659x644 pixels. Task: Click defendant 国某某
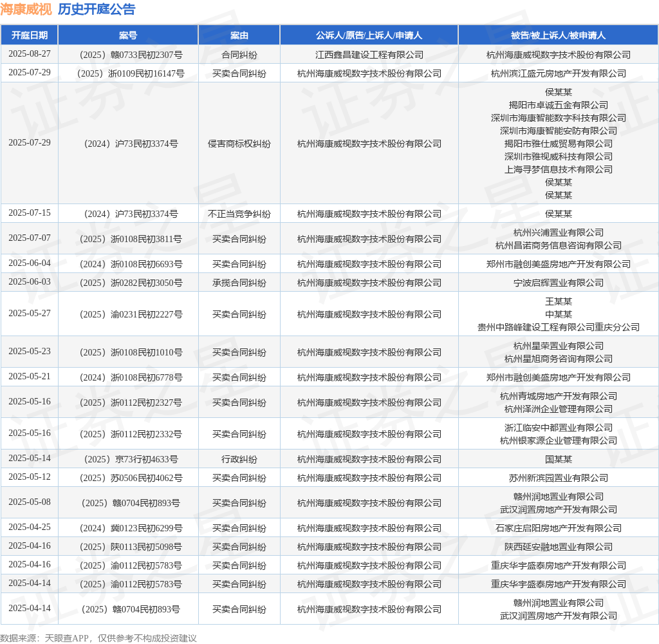click(x=558, y=459)
